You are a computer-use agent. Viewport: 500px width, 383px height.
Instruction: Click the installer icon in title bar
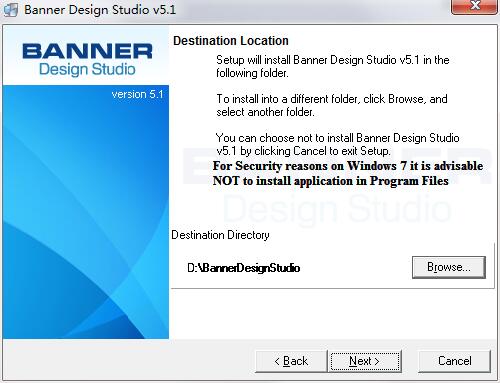click(x=11, y=9)
